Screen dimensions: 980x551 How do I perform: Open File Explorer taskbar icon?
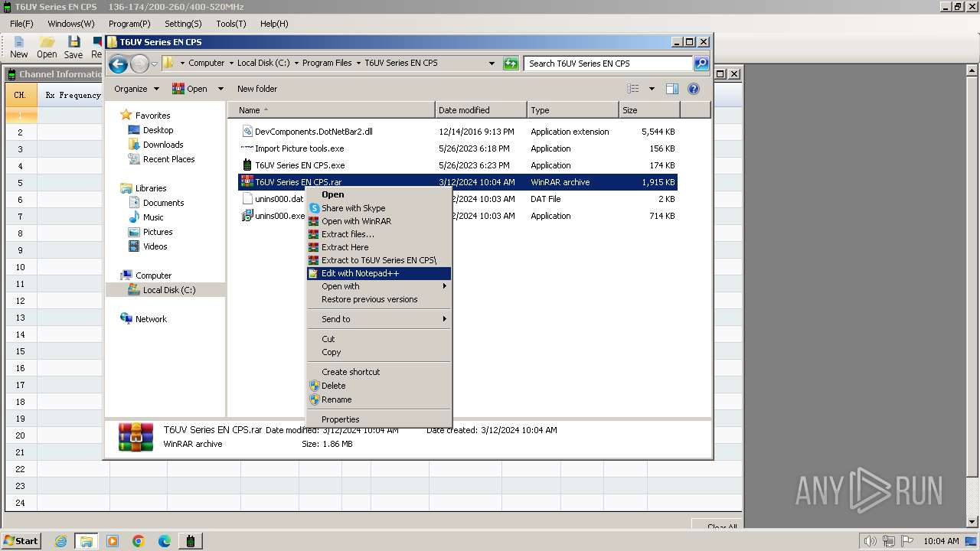(87, 541)
